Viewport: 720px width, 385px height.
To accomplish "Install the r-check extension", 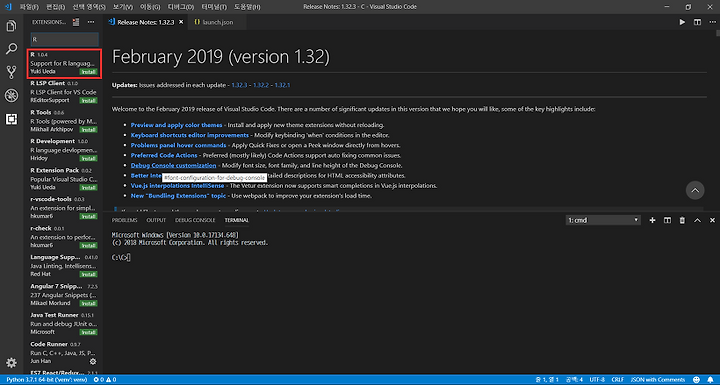I will pos(88,245).
